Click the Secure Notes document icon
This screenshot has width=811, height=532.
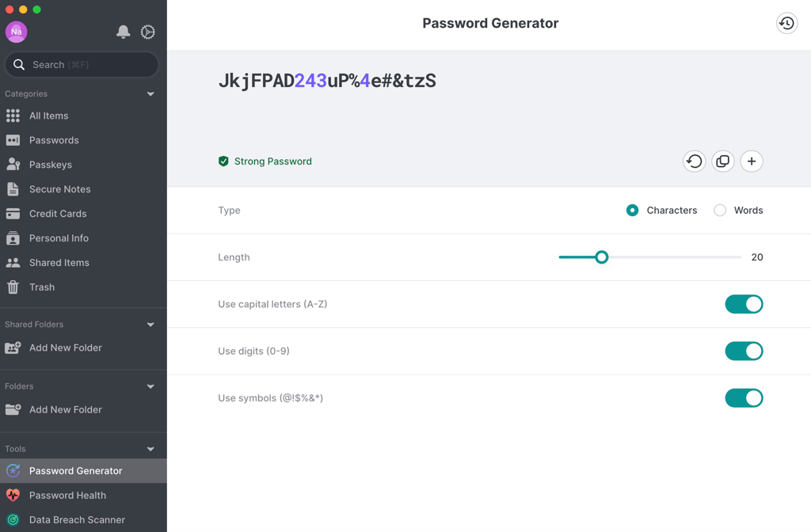pos(13,189)
